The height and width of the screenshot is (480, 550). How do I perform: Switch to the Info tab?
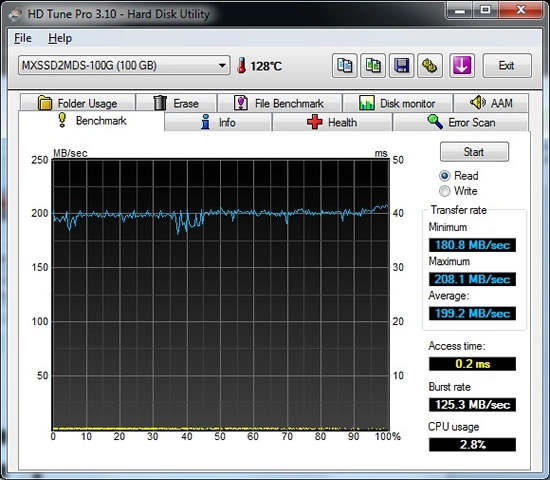point(218,122)
